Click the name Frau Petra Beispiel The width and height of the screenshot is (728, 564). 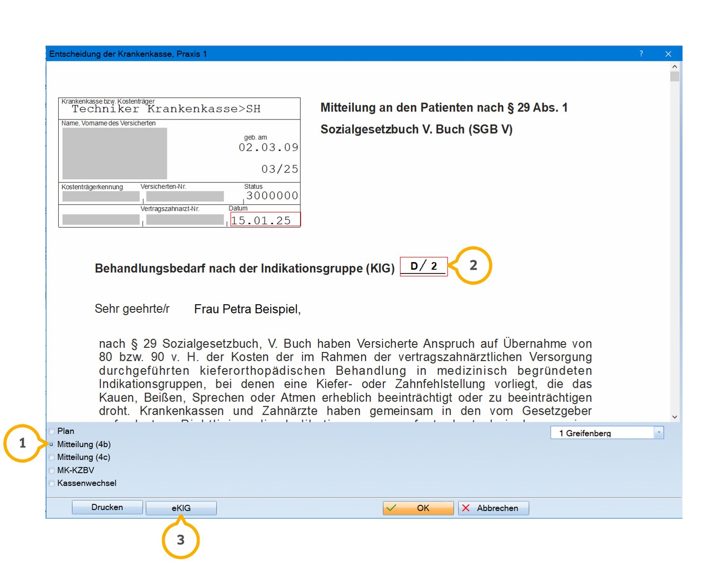point(247,309)
